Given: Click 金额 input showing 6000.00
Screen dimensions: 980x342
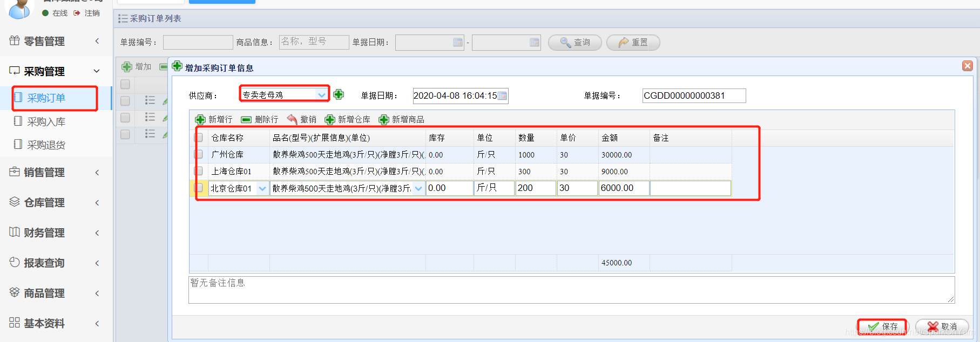Looking at the screenshot, I should 624,188.
